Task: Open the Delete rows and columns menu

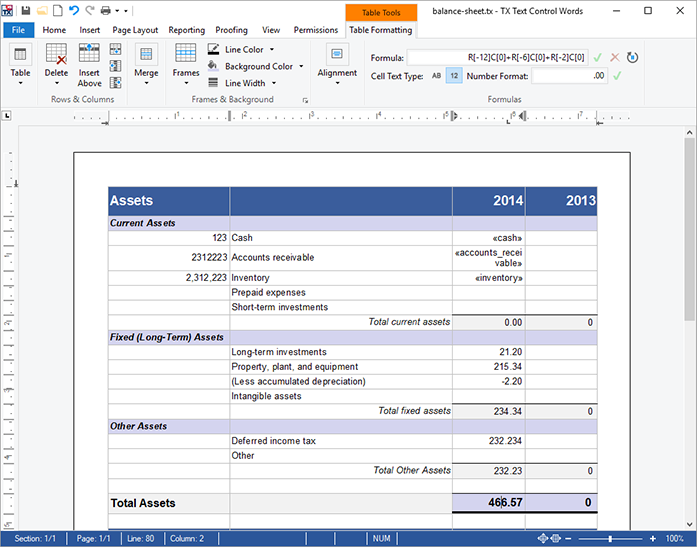Action: pyautogui.click(x=56, y=65)
